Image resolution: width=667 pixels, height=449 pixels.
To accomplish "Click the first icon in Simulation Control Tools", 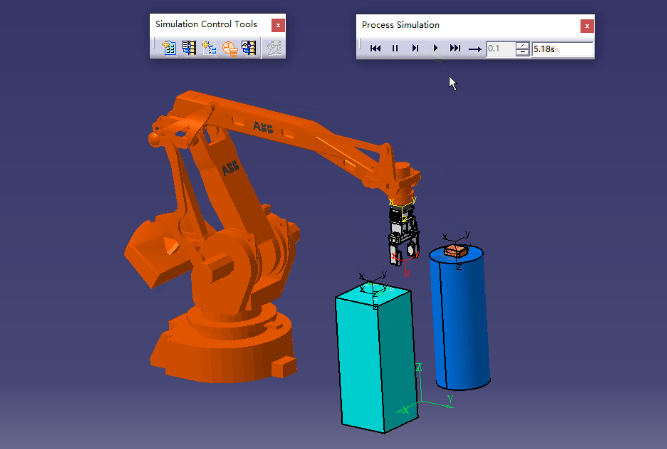I will click(x=169, y=47).
